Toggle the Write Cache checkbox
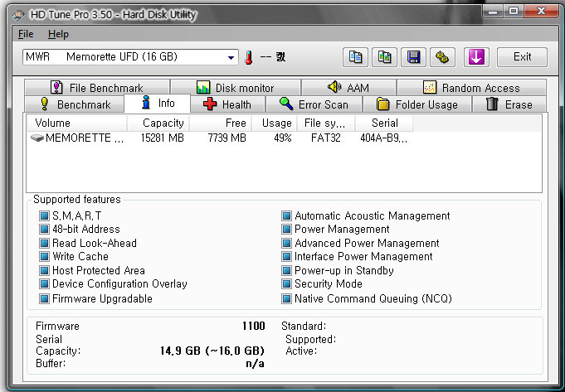 point(44,257)
